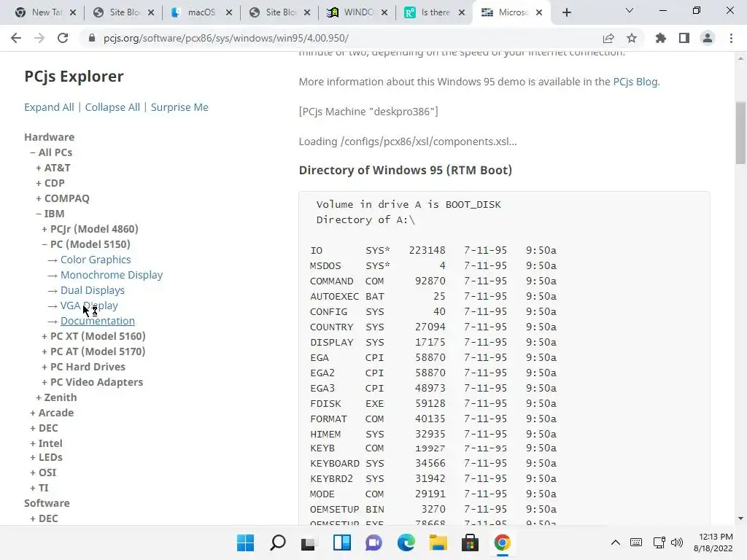Open Chat app on taskbar

[x=374, y=542]
